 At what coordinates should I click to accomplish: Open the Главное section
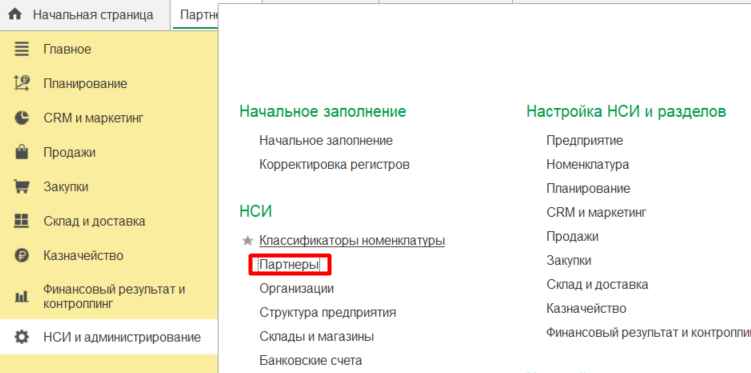(x=67, y=49)
